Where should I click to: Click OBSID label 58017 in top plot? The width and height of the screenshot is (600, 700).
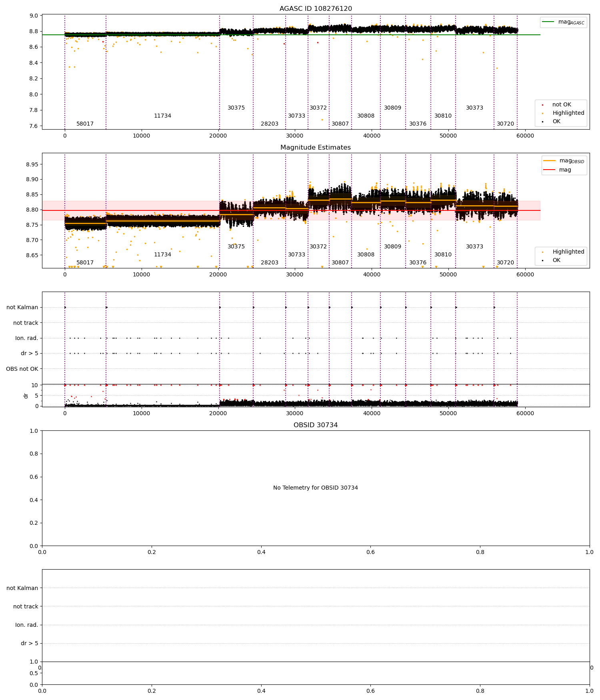(85, 124)
